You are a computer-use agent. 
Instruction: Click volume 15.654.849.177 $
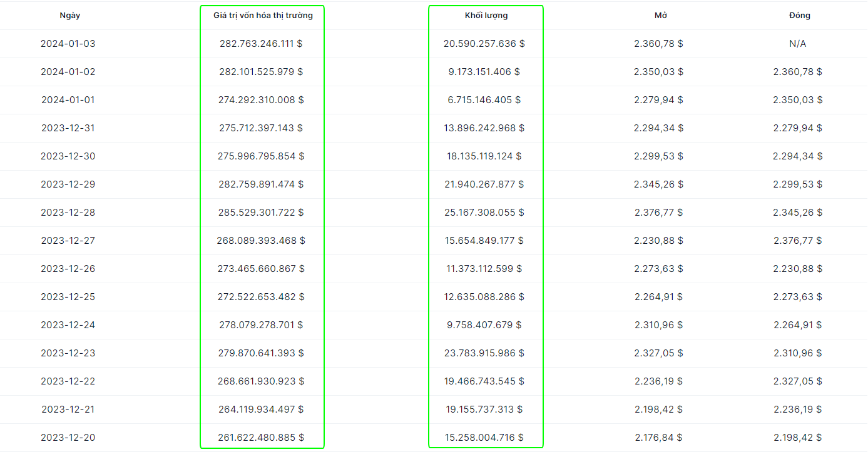(484, 241)
